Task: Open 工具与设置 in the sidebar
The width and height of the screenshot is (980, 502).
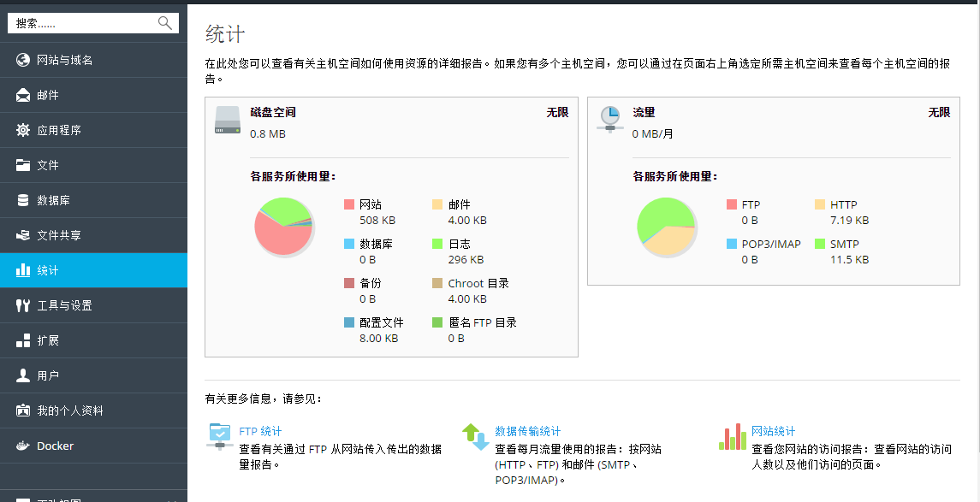Action: 94,305
